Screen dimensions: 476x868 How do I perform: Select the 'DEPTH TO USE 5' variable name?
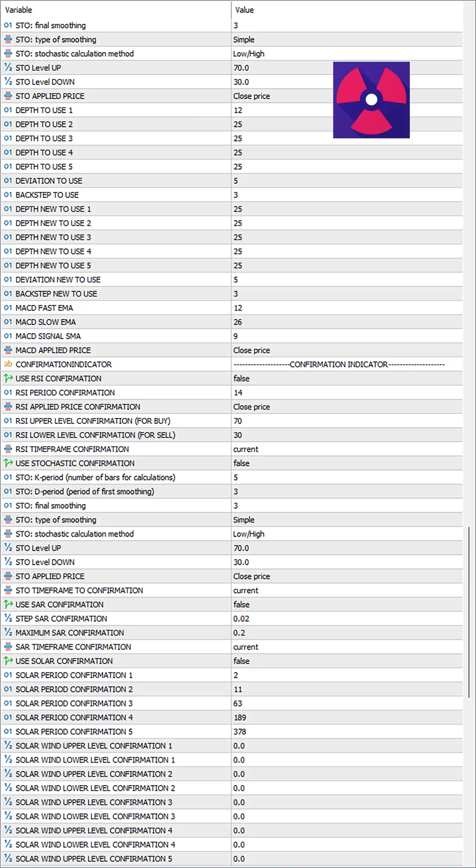44,167
